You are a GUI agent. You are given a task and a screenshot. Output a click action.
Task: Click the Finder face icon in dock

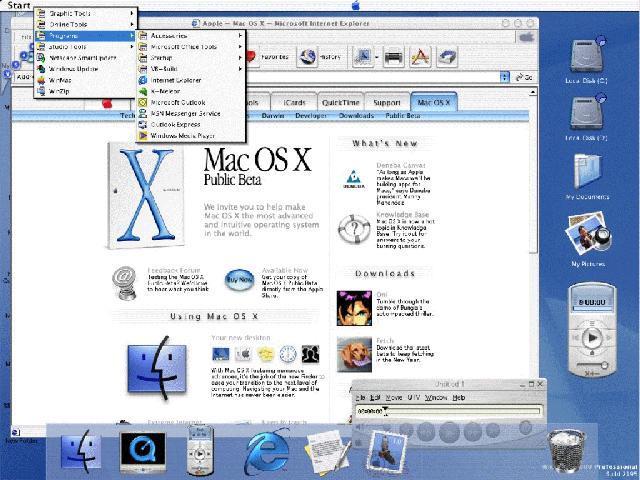[x=81, y=452]
